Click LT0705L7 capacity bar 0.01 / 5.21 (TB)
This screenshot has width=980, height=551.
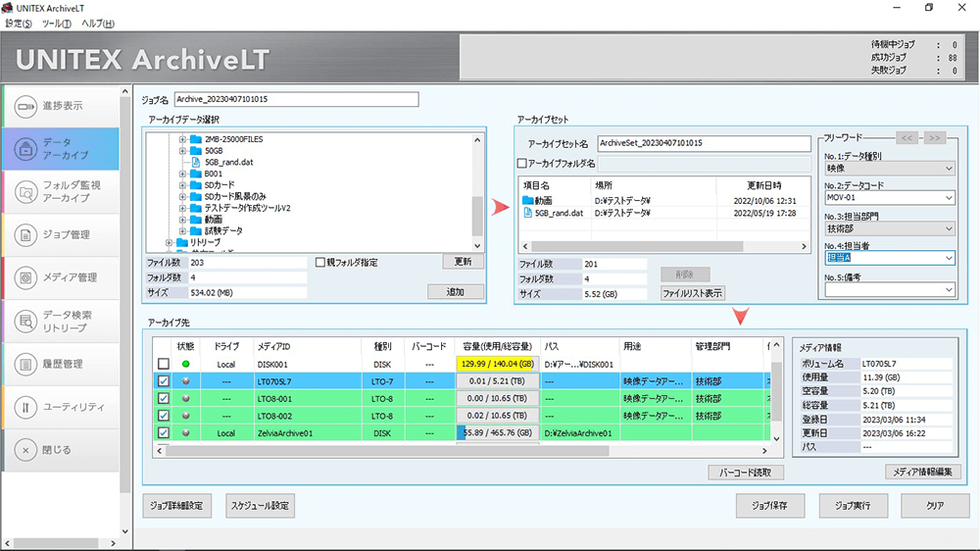[x=498, y=380]
